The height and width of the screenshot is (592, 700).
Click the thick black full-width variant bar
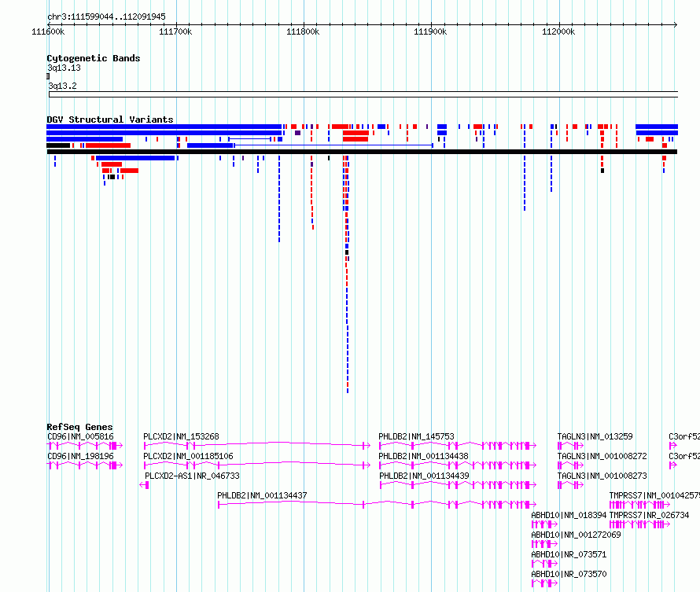(362, 152)
